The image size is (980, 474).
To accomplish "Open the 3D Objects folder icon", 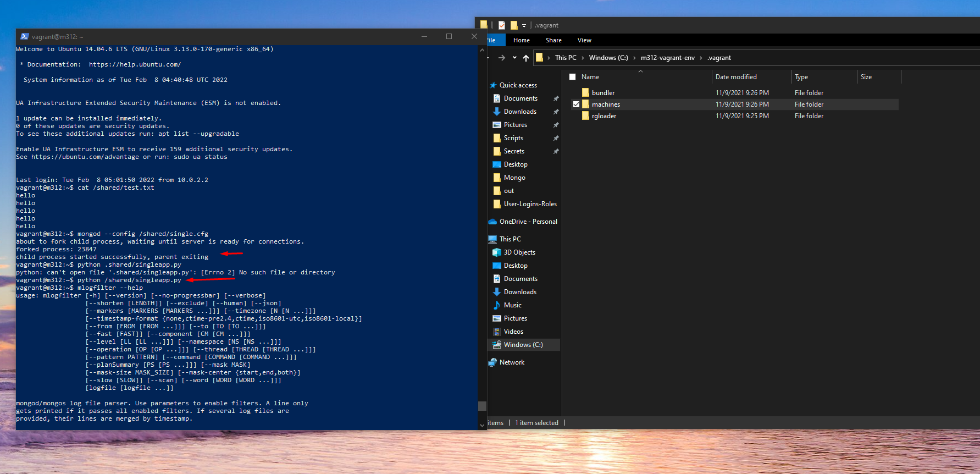I will (497, 252).
